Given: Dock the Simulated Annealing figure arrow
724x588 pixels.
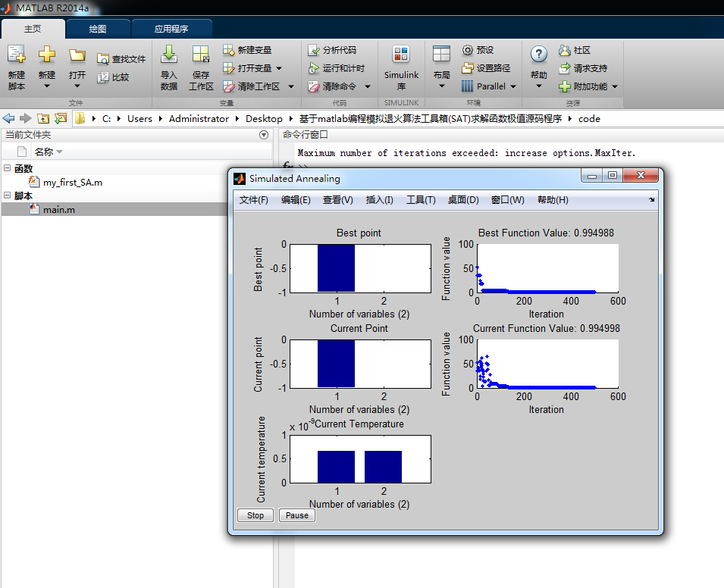Looking at the screenshot, I should pos(651,200).
